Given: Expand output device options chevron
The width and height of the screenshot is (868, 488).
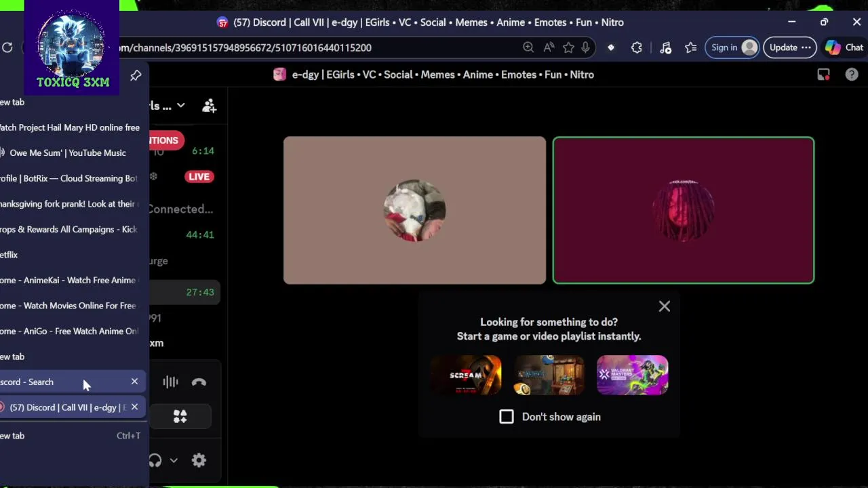Looking at the screenshot, I should click(174, 461).
